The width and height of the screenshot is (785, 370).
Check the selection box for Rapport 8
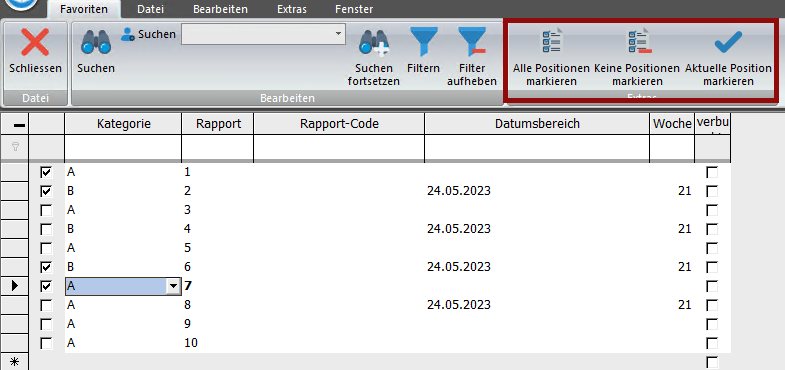pyautogui.click(x=47, y=305)
